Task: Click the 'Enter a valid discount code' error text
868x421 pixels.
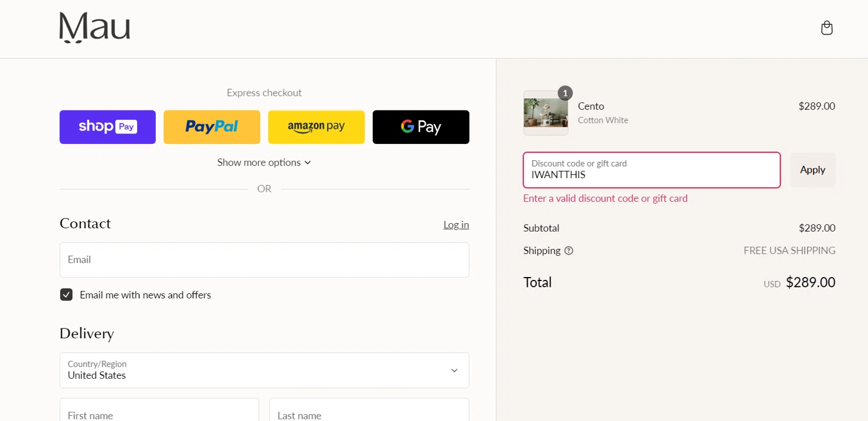Action: click(605, 198)
